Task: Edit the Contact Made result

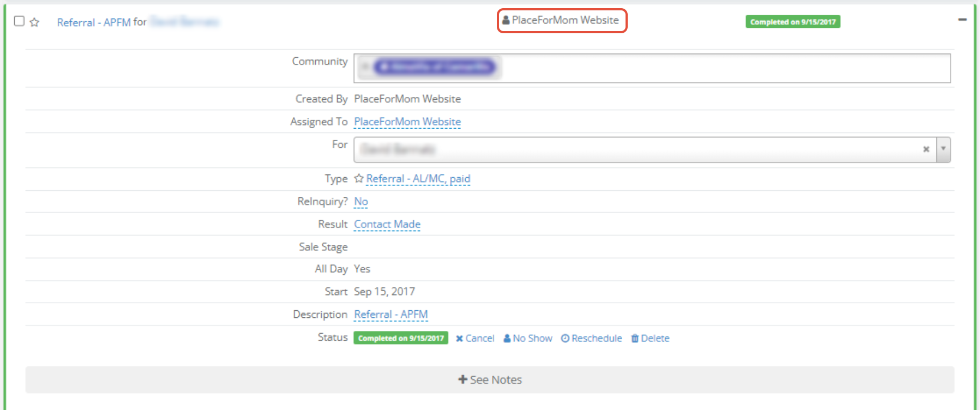Action: coord(387,224)
